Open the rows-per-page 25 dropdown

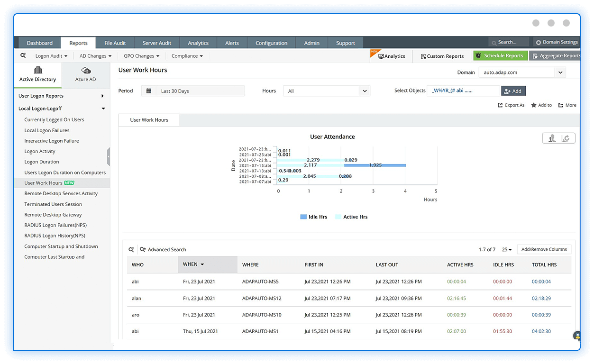pos(507,249)
